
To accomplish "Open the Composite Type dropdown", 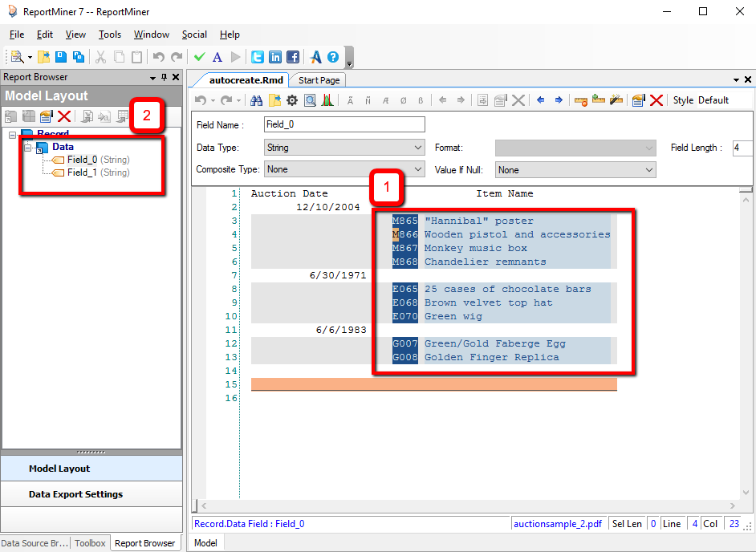I will 344,170.
